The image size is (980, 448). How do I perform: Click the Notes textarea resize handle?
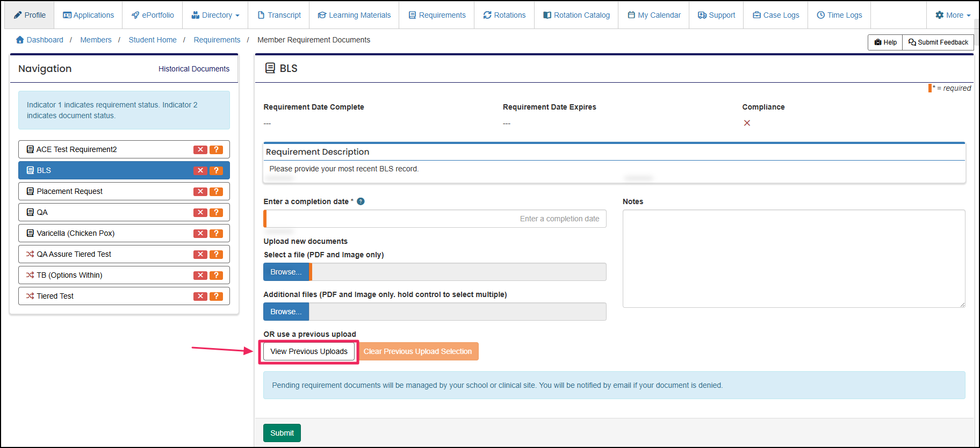(962, 305)
